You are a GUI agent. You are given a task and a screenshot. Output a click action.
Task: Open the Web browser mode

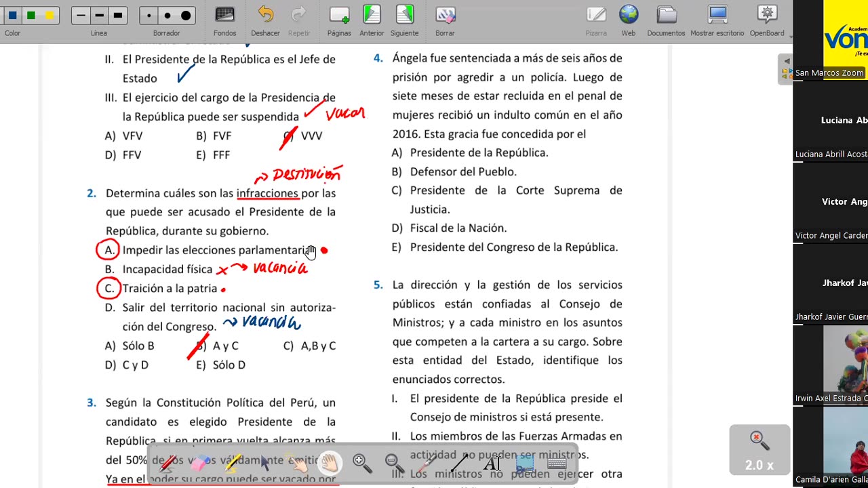(629, 20)
